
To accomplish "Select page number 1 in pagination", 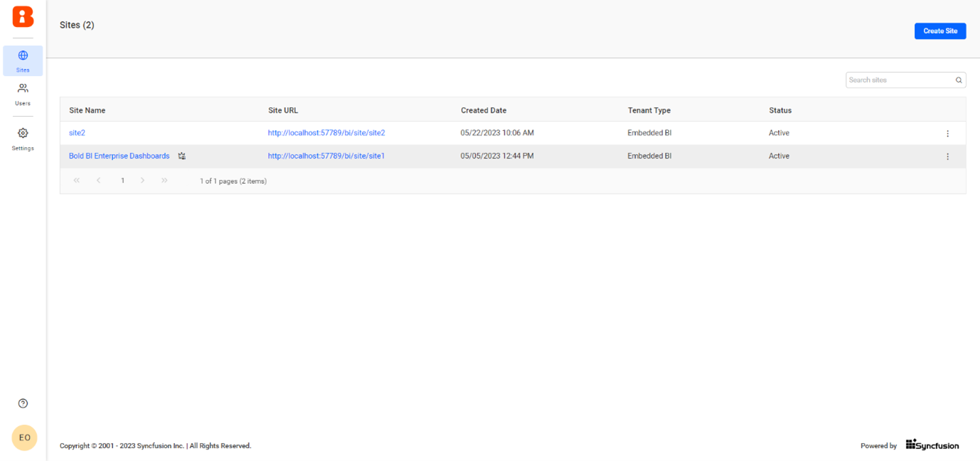I will [x=122, y=180].
